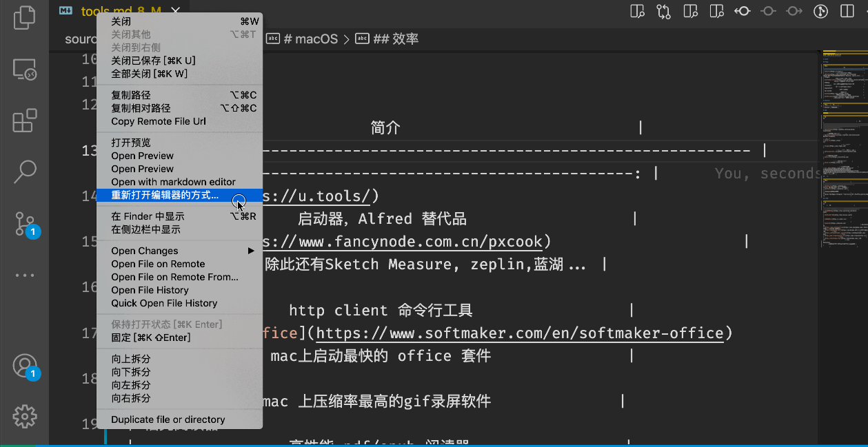Image resolution: width=868 pixels, height=447 pixels.
Task: Choose 全部关闭 from the context menu
Action: pyautogui.click(x=179, y=74)
